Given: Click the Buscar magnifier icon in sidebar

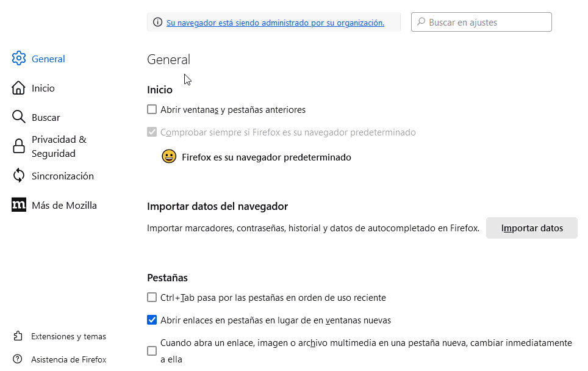Looking at the screenshot, I should [19, 117].
